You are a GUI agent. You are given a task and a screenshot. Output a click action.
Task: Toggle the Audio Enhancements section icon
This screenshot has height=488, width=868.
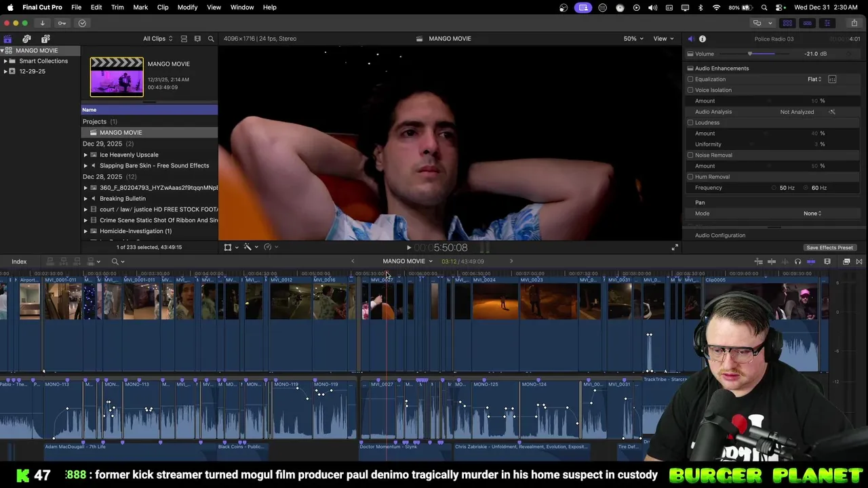(690, 68)
